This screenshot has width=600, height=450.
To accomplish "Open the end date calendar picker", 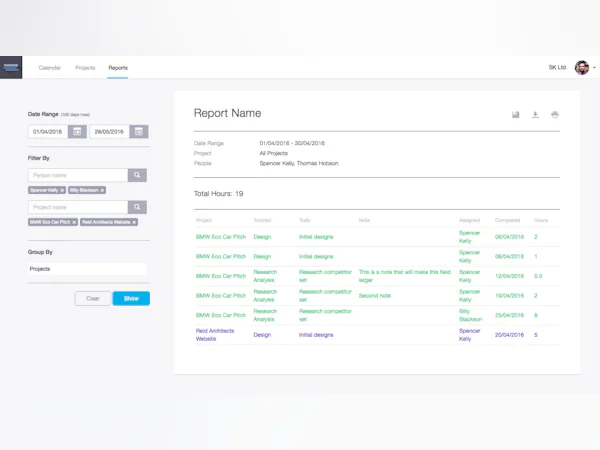I will 139,132.
